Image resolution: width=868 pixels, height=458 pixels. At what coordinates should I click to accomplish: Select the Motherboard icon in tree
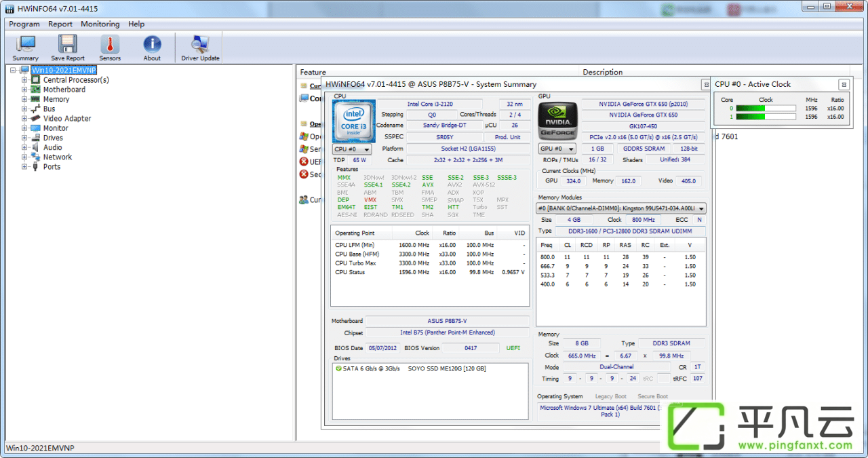point(35,90)
